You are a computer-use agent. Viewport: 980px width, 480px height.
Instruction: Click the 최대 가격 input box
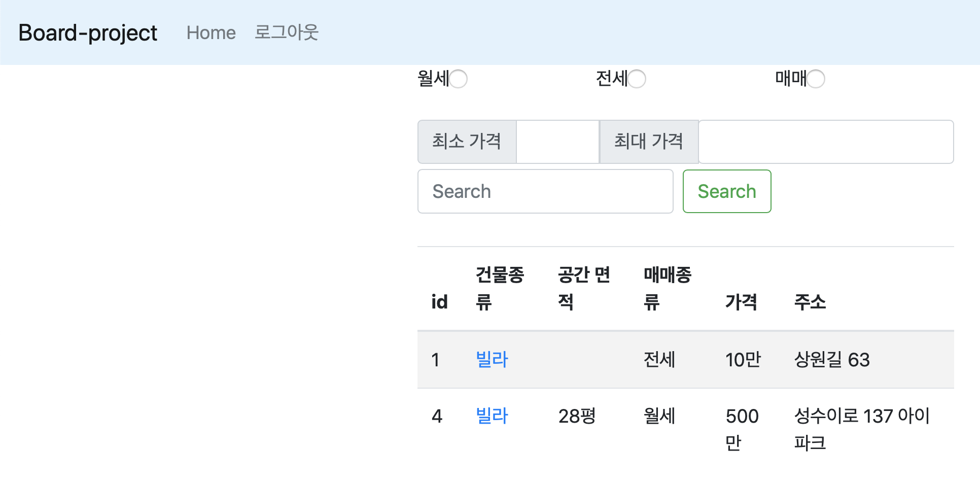coord(825,142)
